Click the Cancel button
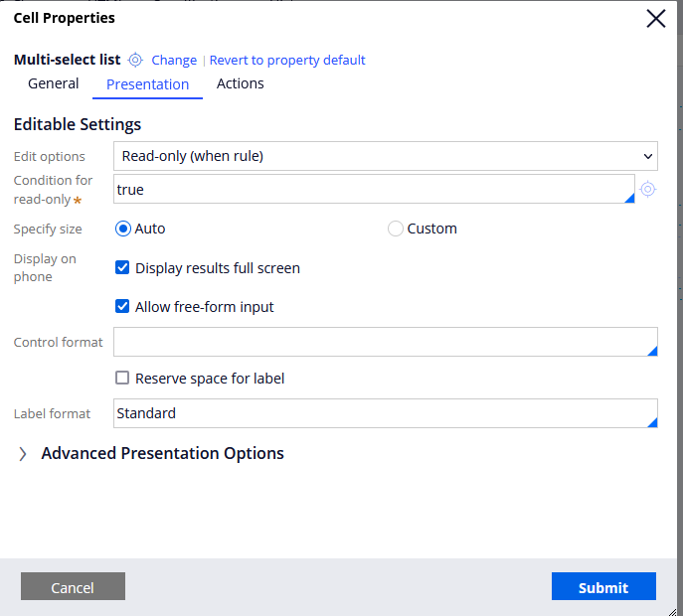 73,586
